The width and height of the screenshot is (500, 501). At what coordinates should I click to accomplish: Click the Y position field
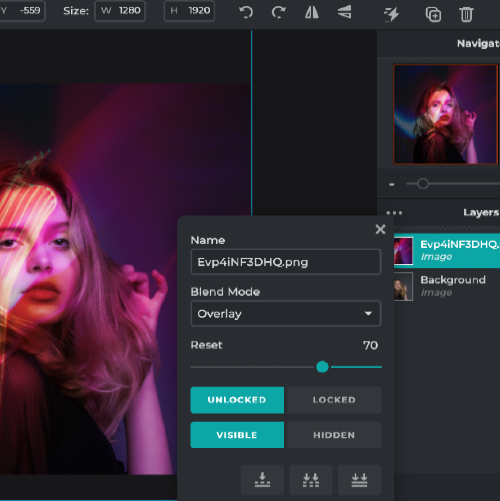[x=22, y=11]
